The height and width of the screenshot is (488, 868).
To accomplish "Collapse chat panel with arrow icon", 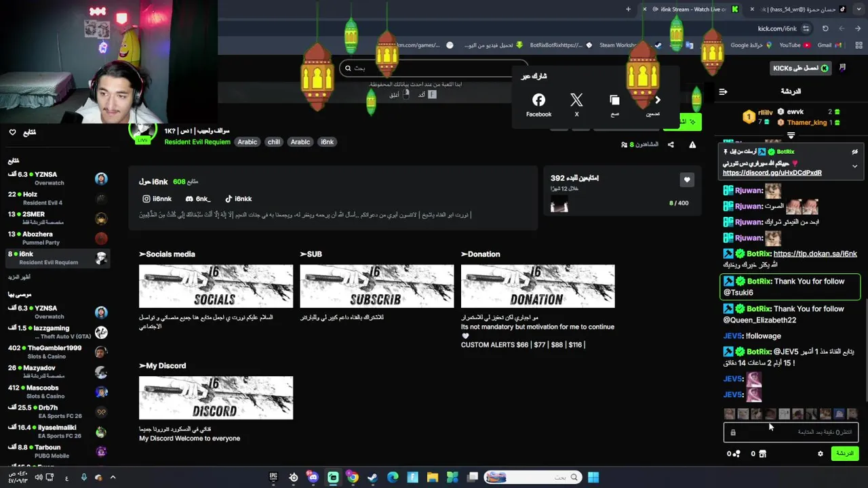I will pyautogui.click(x=723, y=91).
